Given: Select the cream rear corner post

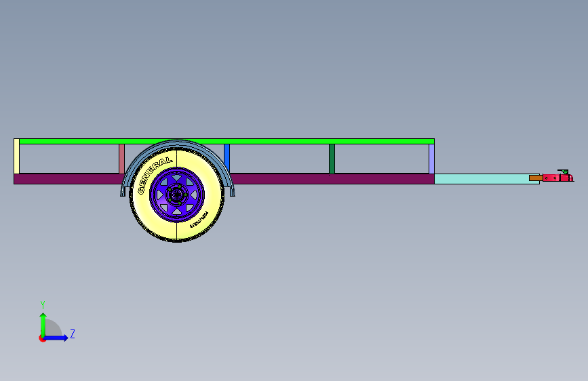Looking at the screenshot, I should [x=16, y=157].
